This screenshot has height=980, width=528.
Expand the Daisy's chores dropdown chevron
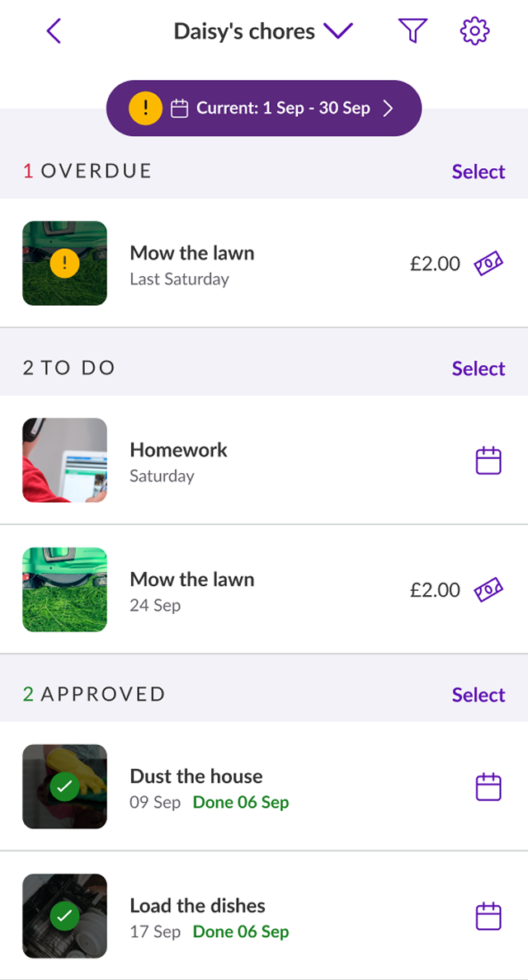338,31
